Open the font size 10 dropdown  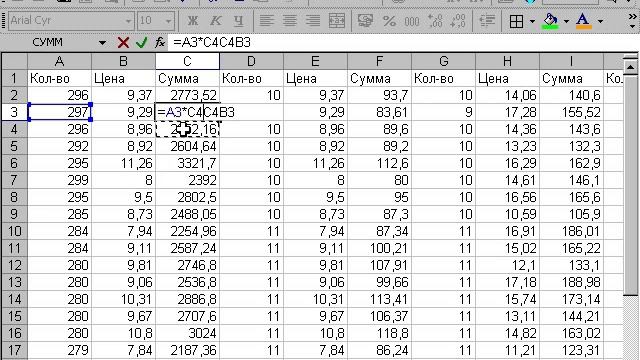168,21
